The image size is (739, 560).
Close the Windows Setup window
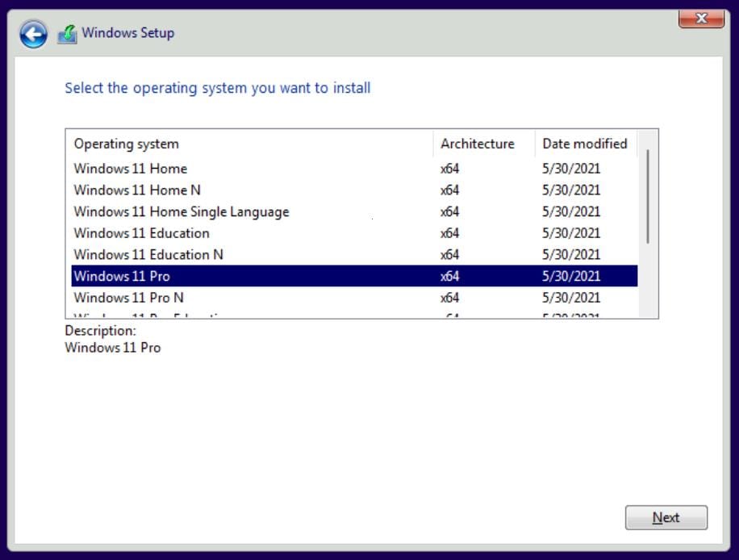click(x=701, y=19)
